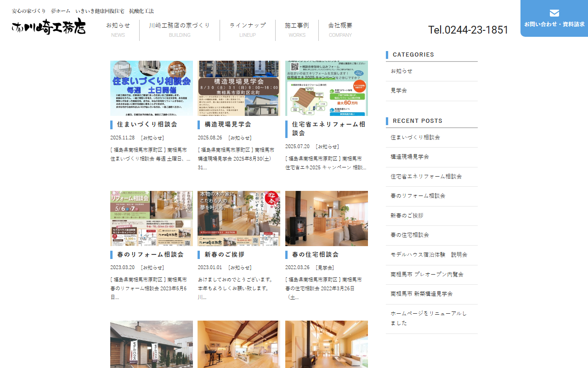Open the 住まいづくり相談会 post thumbnail image
This screenshot has width=588, height=368.
pos(152,88)
